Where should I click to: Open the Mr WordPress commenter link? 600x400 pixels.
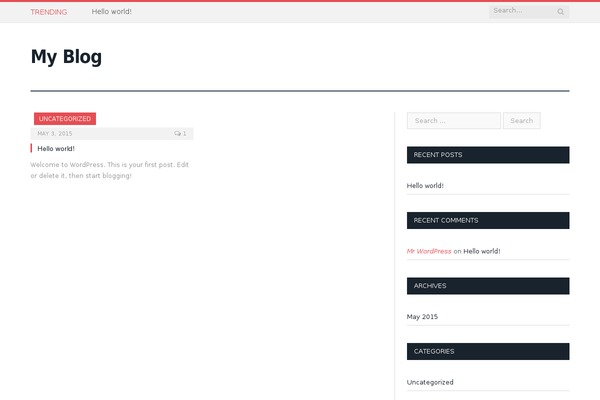tap(429, 251)
